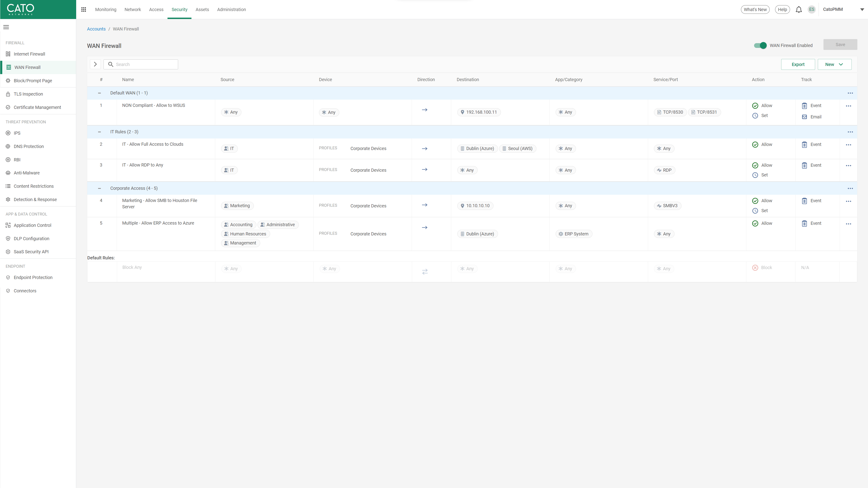
Task: Click the firewall rules Search field
Action: (145, 64)
